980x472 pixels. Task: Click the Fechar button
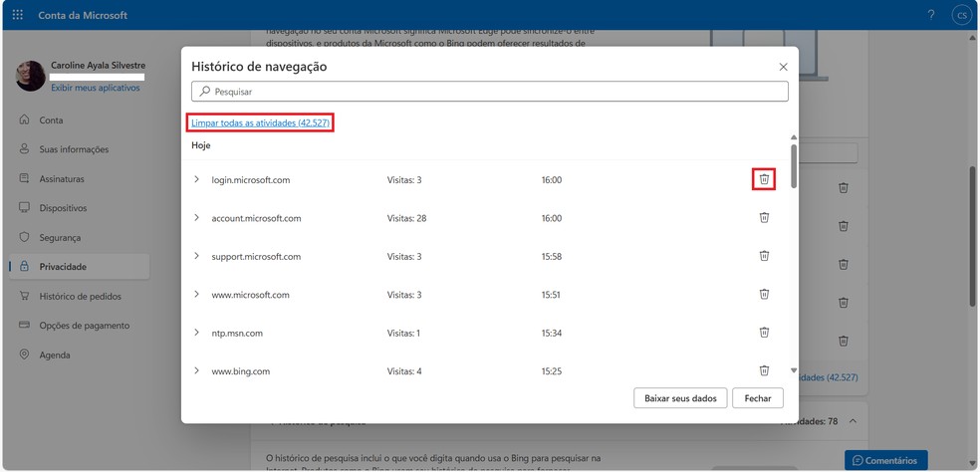(x=758, y=398)
